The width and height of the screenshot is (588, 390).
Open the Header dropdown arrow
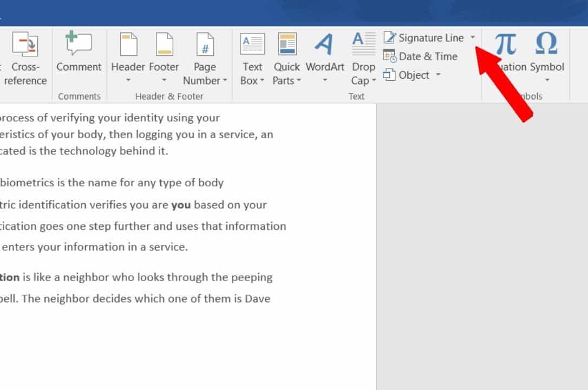128,81
